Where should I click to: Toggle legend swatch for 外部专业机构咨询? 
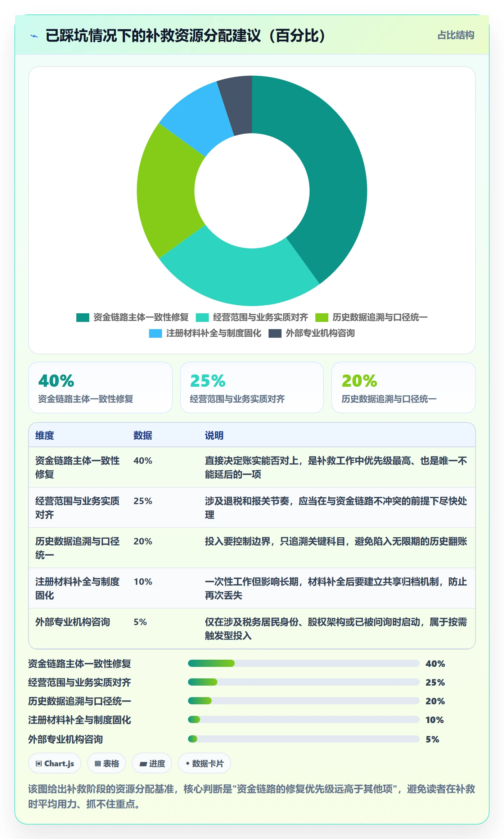(275, 333)
